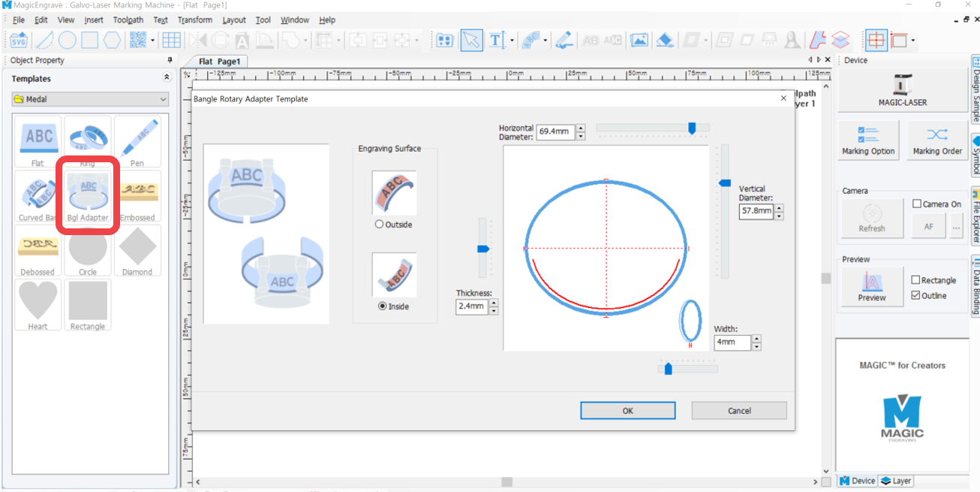Click the stacked layers toolbar icon
The height and width of the screenshot is (492, 980).
click(x=840, y=40)
